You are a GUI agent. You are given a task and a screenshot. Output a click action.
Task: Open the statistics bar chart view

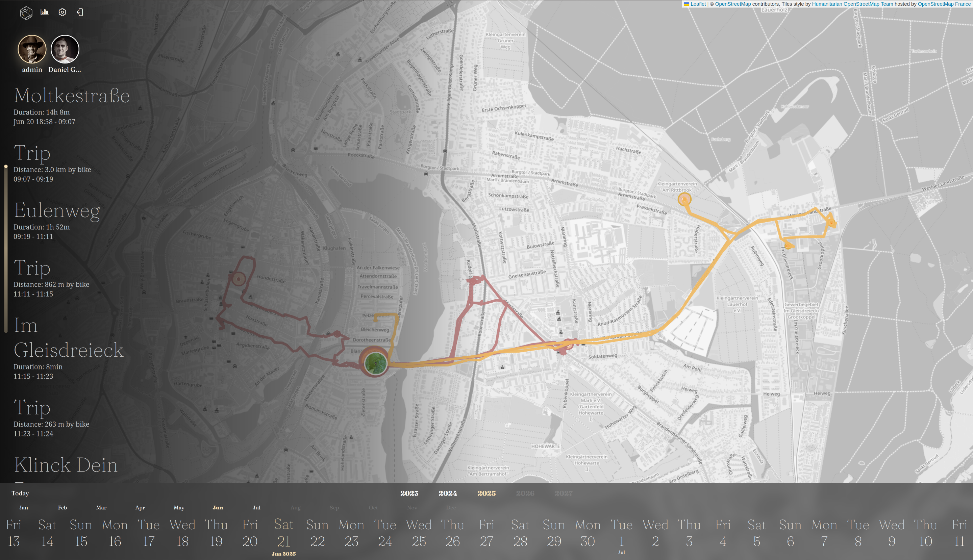click(x=45, y=12)
